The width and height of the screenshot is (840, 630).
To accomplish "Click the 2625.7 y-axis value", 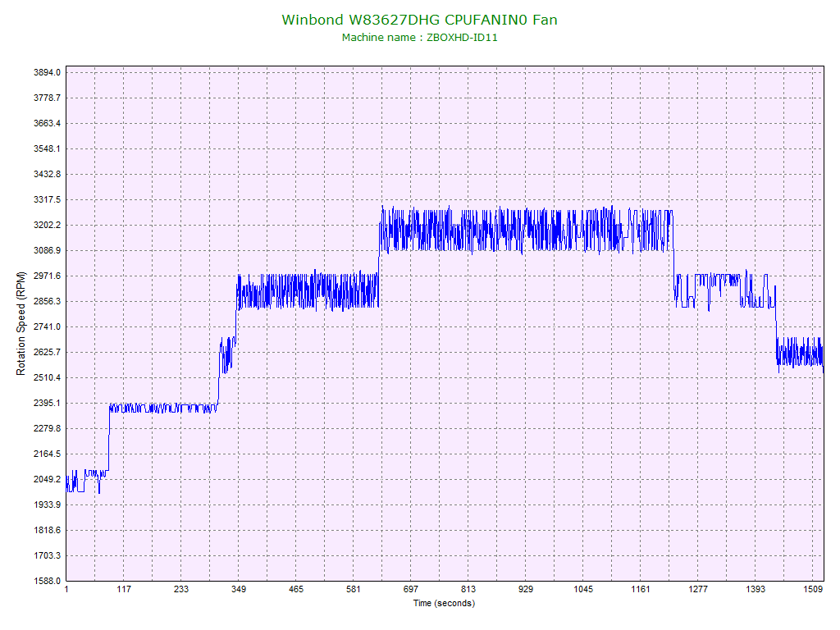I will point(47,352).
